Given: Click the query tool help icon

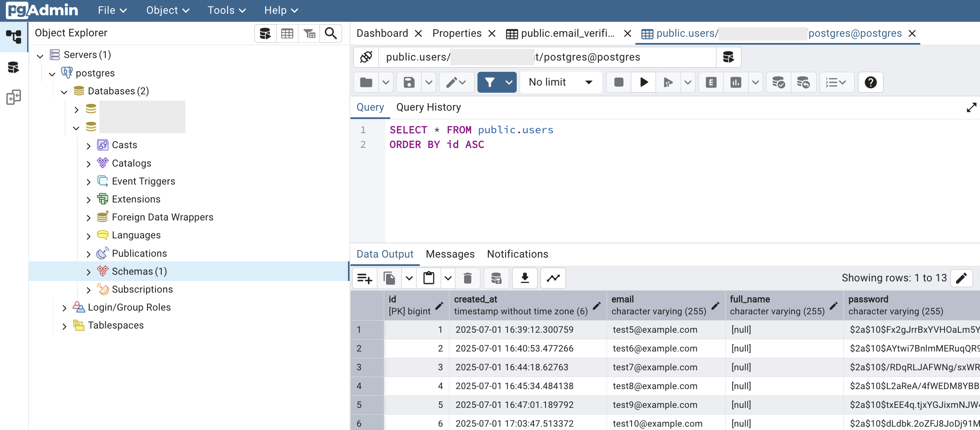Looking at the screenshot, I should (871, 82).
